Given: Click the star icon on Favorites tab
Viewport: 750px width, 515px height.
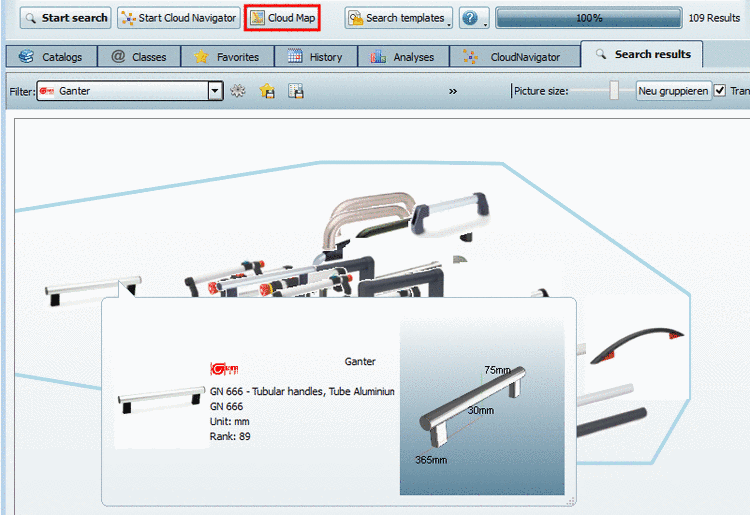Looking at the screenshot, I should (201, 56).
